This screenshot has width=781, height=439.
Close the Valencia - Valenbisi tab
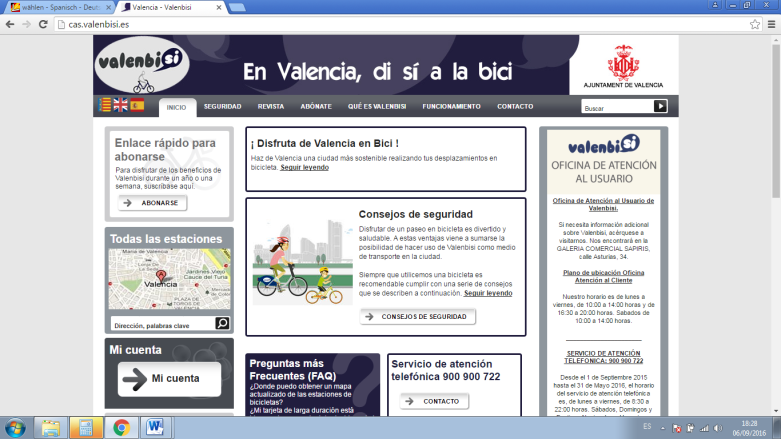pyautogui.click(x=219, y=7)
